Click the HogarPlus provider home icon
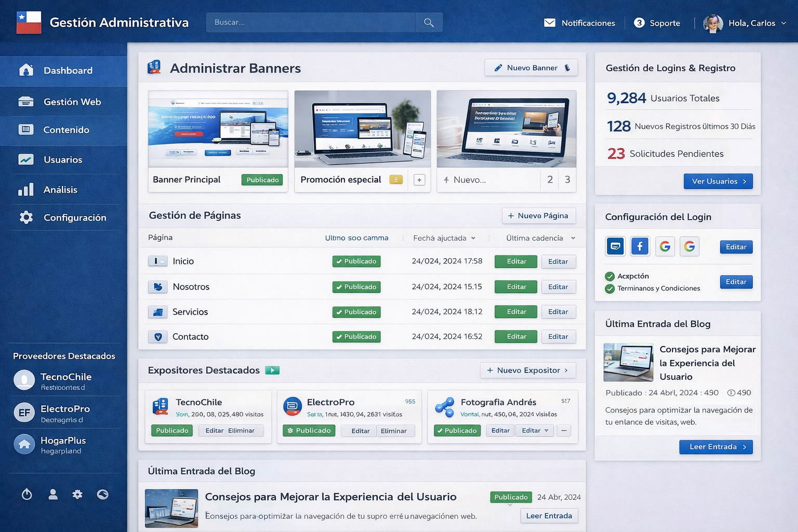 (x=24, y=444)
